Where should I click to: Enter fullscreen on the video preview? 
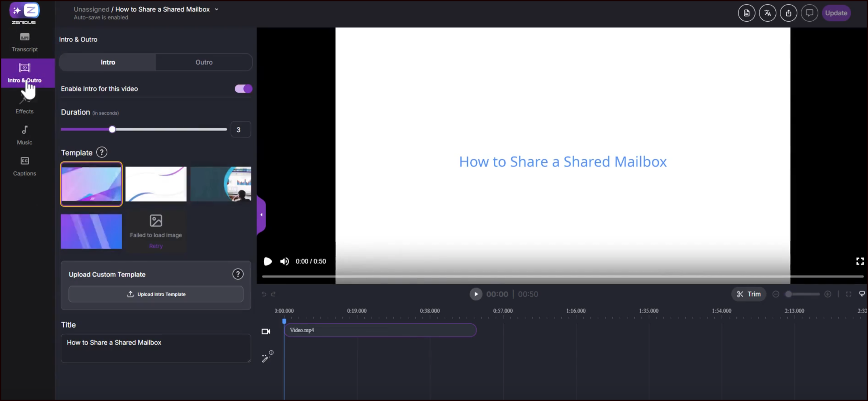tap(860, 261)
